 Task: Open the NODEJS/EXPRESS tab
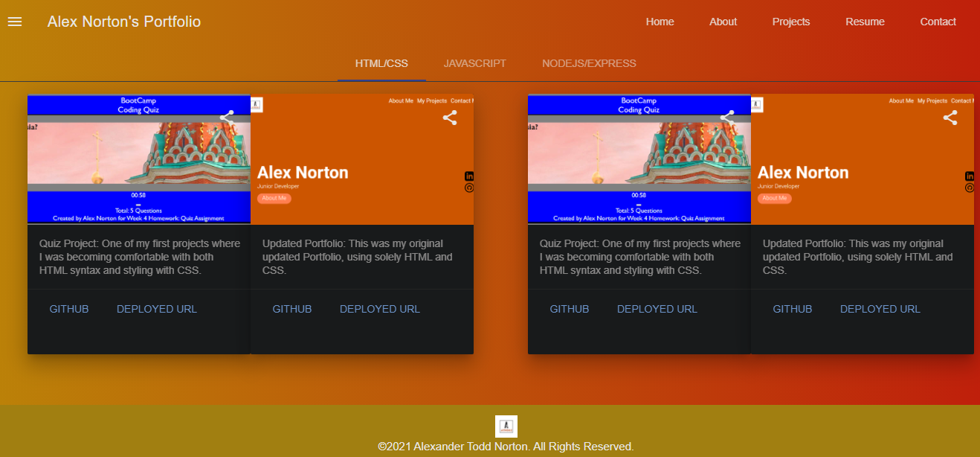point(590,63)
